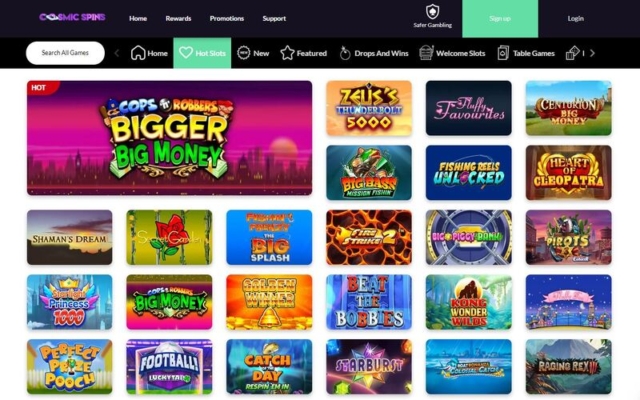The image size is (640, 400).
Task: Open Cops n Robbers Bigger Big Money banner
Action: coord(169,138)
